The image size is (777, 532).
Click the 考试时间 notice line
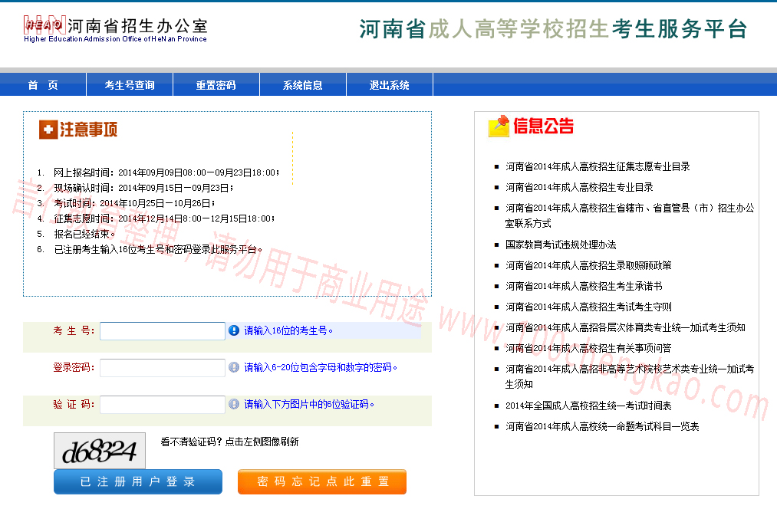[134, 203]
